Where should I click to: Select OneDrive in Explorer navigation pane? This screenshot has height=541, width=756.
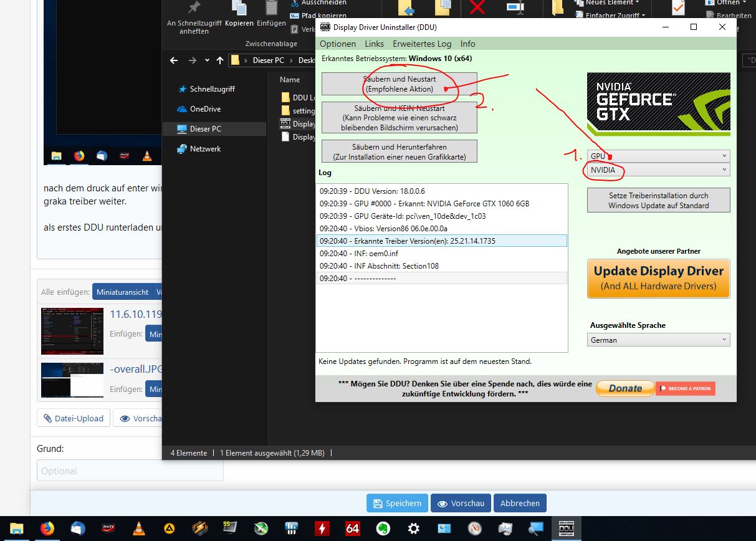(x=204, y=109)
